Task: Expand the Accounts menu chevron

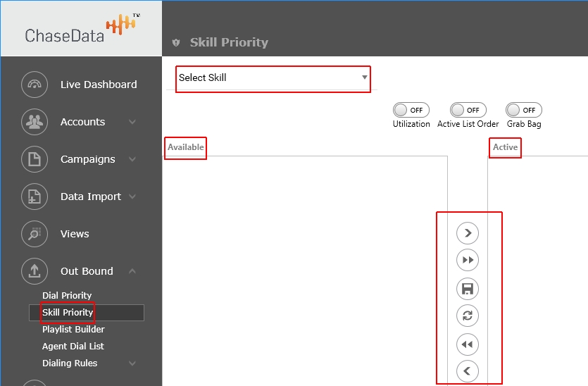Action: (x=132, y=122)
